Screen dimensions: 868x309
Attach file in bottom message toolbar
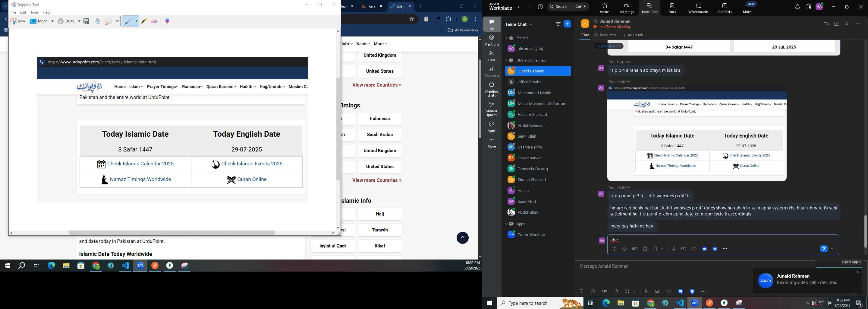tap(616, 291)
